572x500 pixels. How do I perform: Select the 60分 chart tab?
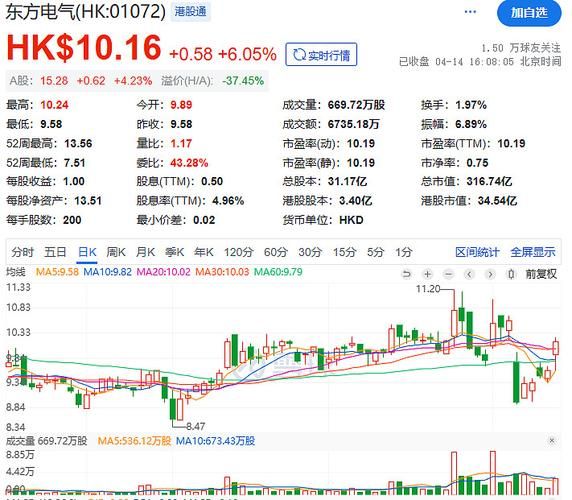[x=276, y=252]
